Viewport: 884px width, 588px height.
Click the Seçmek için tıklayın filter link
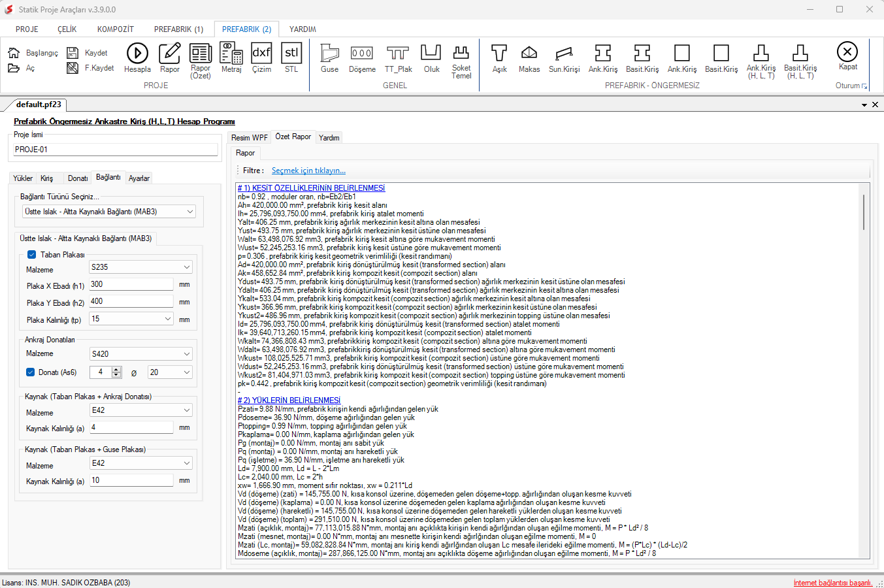308,171
